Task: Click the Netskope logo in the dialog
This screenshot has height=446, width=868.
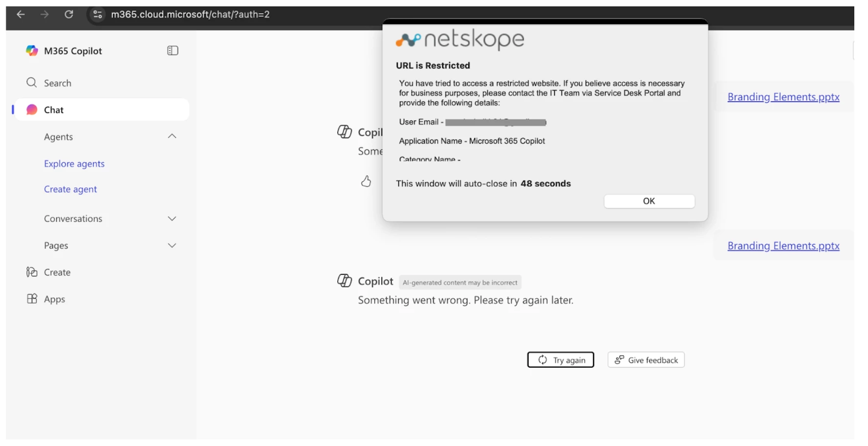Action: click(460, 40)
